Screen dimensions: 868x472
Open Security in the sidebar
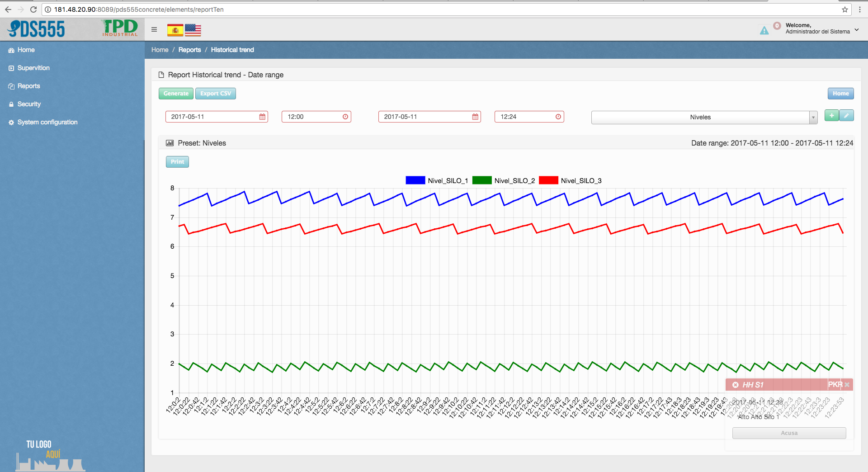24,104
